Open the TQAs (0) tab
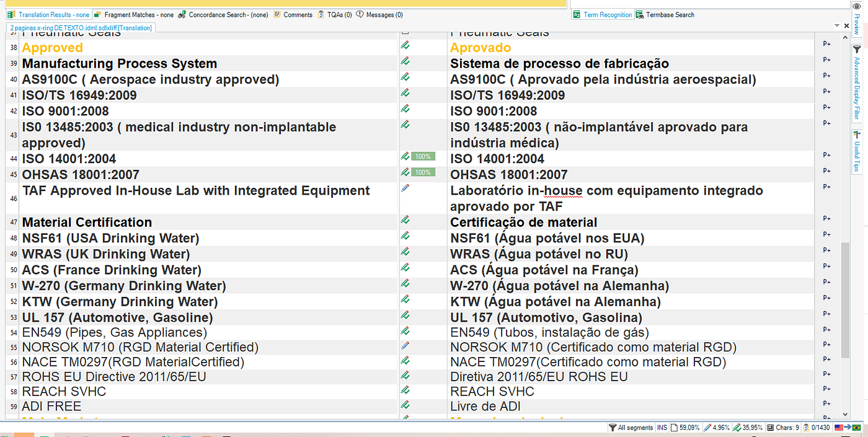Image resolution: width=868 pixels, height=437 pixels. 334,15
